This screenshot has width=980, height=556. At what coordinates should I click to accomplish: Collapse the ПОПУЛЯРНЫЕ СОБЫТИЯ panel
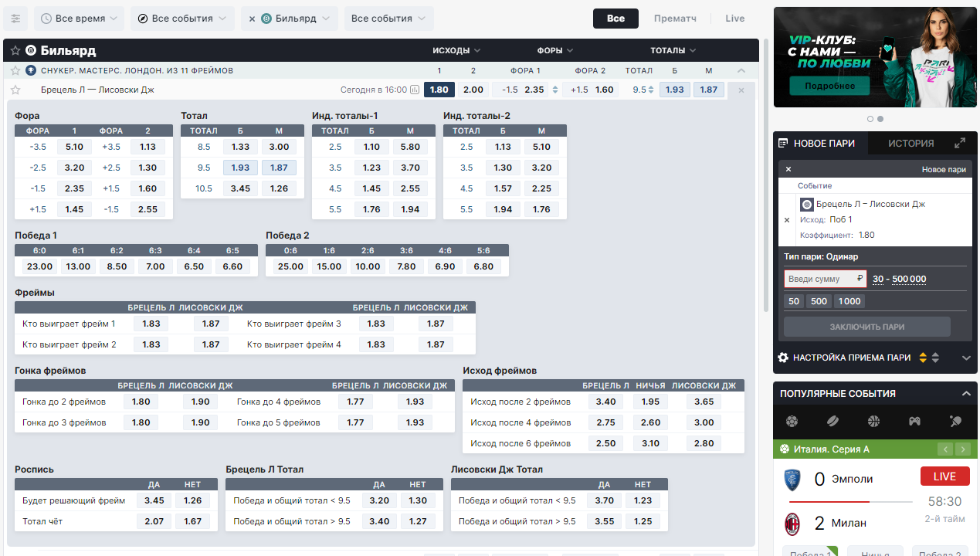(965, 394)
